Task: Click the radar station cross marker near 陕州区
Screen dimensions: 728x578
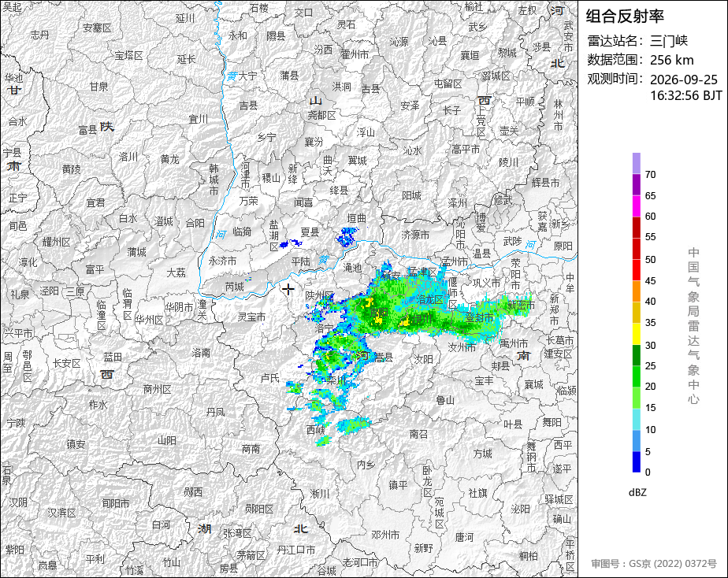Action: click(x=288, y=289)
